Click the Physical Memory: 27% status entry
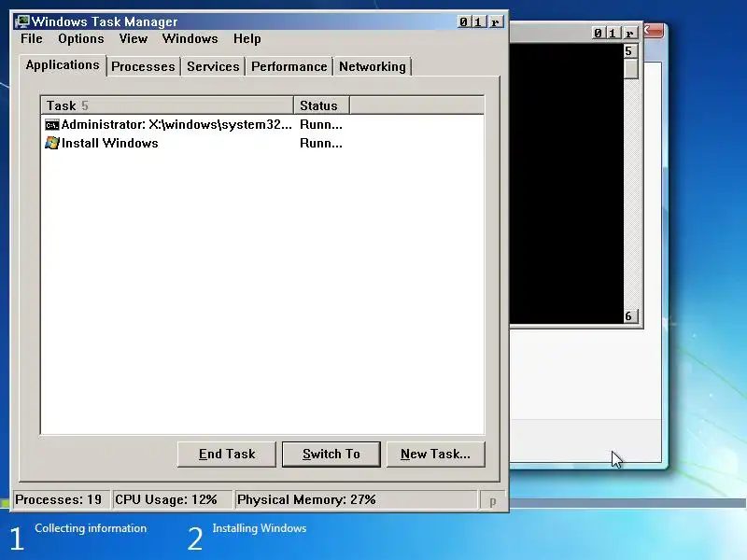This screenshot has height=560, width=747. 356,499
